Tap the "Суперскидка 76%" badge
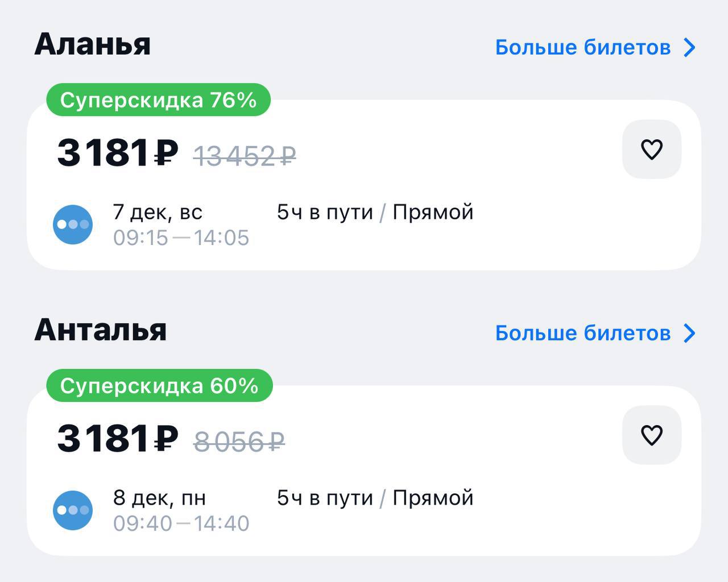 coord(158,100)
